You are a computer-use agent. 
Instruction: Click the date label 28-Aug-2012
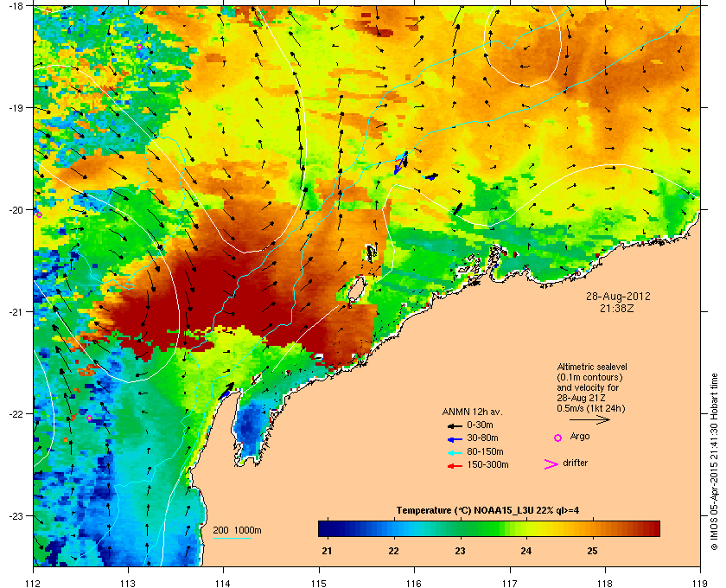(x=618, y=297)
